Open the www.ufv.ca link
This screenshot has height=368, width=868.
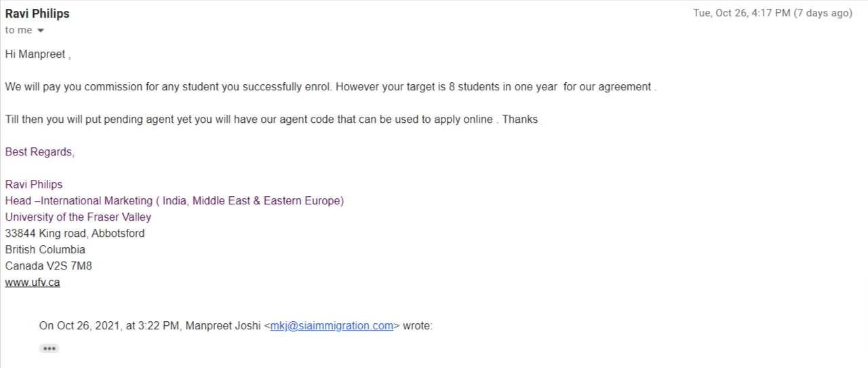point(33,282)
